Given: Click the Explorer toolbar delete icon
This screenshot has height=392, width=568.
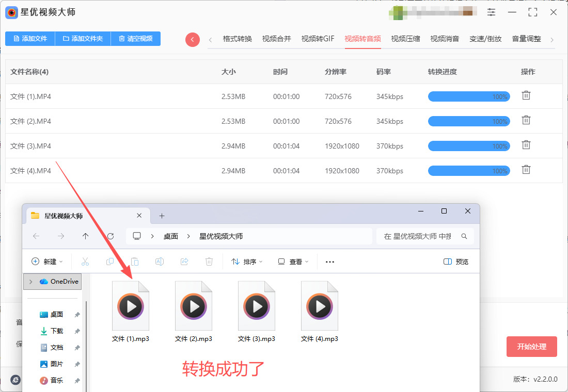Looking at the screenshot, I should coord(209,262).
